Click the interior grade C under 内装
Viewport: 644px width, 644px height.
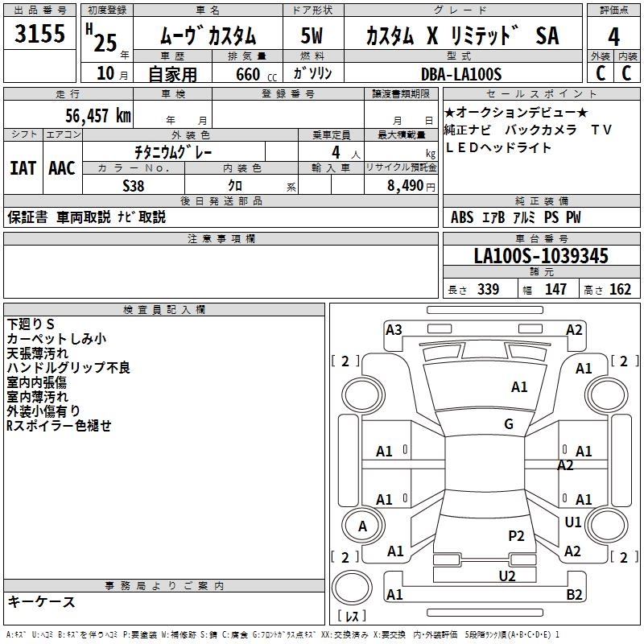click(x=626, y=73)
